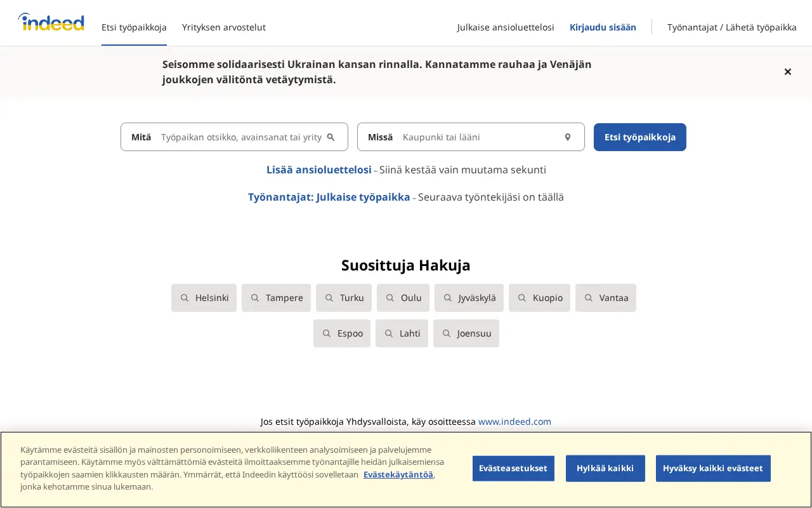This screenshot has width=812, height=508.
Task: Click the Indeed logo
Action: coord(51,22)
